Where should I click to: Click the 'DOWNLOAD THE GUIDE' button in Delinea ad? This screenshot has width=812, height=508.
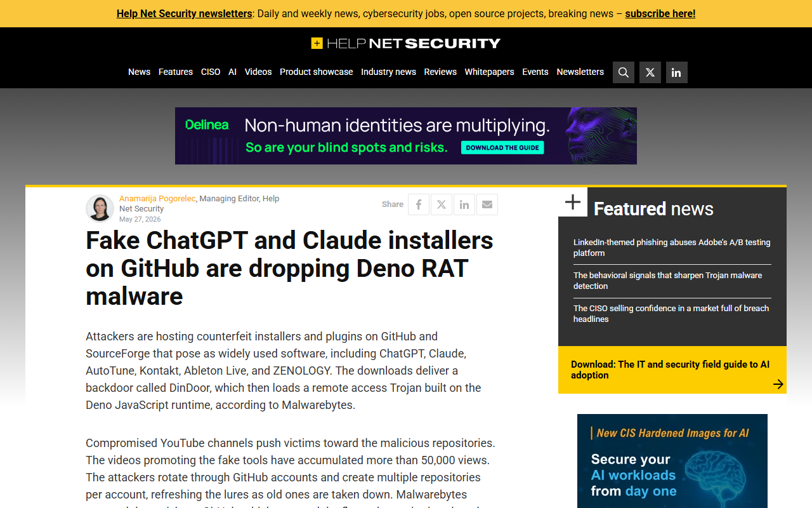(x=502, y=147)
